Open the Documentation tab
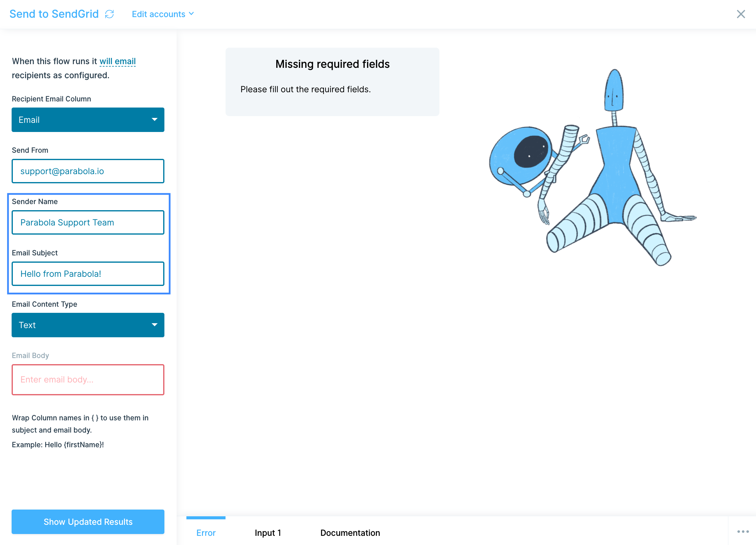Image resolution: width=756 pixels, height=545 pixels. [350, 532]
